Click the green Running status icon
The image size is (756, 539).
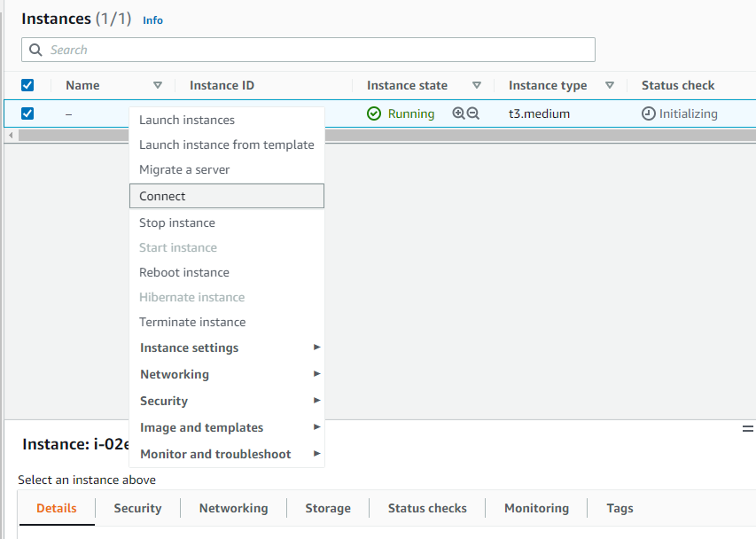coord(374,113)
